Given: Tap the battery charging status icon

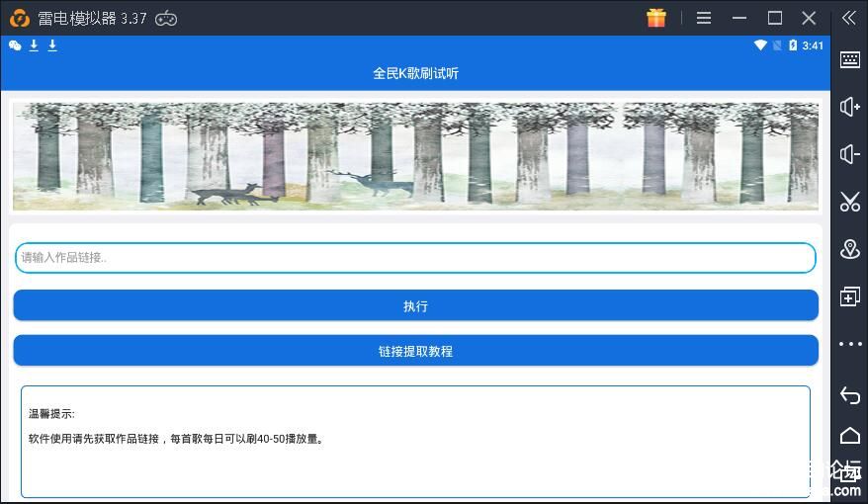Looking at the screenshot, I should (793, 45).
